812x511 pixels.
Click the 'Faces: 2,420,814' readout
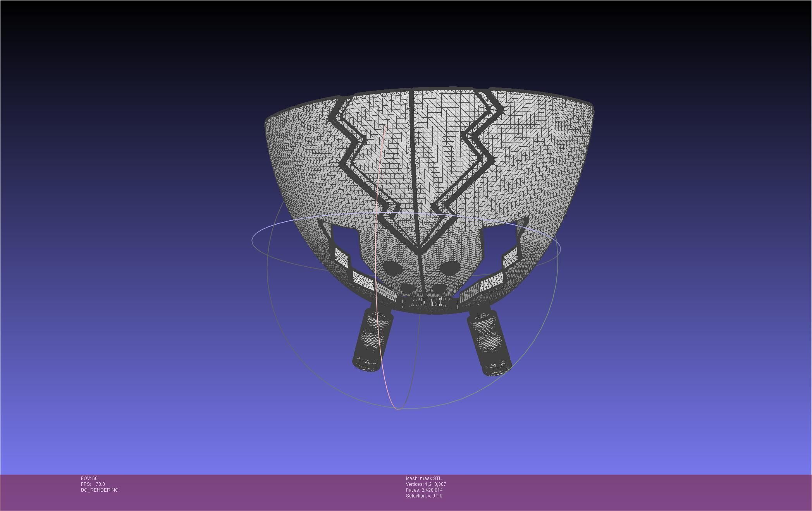click(424, 490)
